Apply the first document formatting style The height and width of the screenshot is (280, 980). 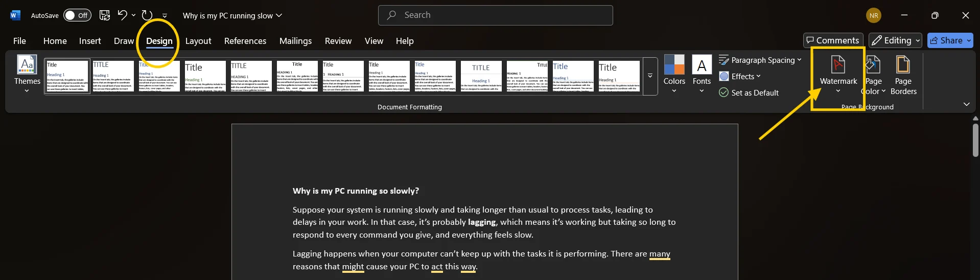[67, 76]
